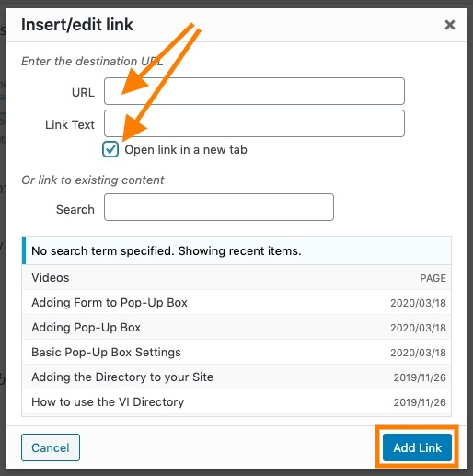The image size is (473, 476).
Task: Click the Add Link button
Action: tap(417, 447)
